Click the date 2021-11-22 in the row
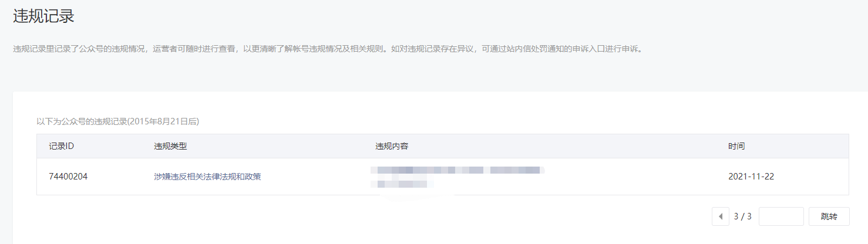868x244 pixels. click(x=751, y=177)
